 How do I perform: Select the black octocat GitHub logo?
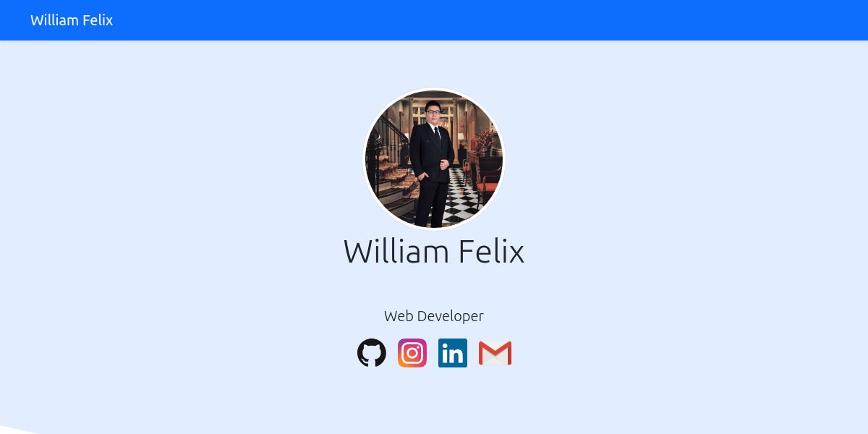372,353
